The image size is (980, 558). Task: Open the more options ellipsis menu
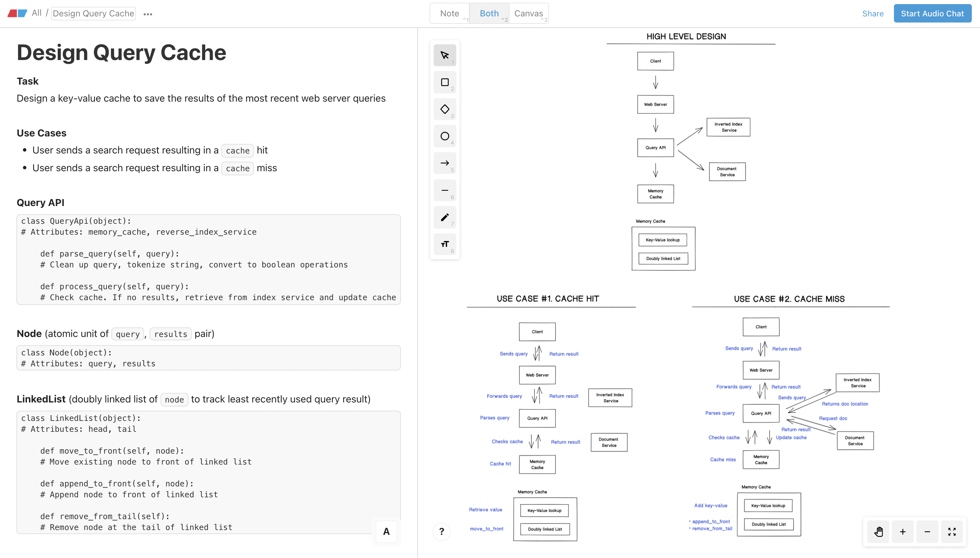pos(148,14)
